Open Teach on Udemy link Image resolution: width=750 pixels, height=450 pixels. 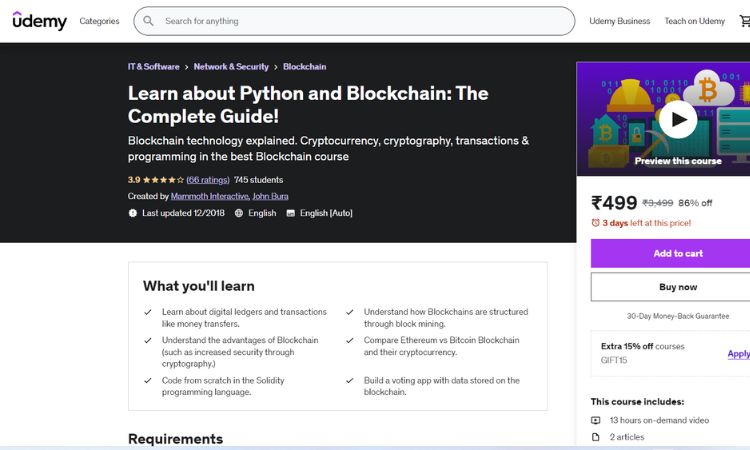pos(695,21)
